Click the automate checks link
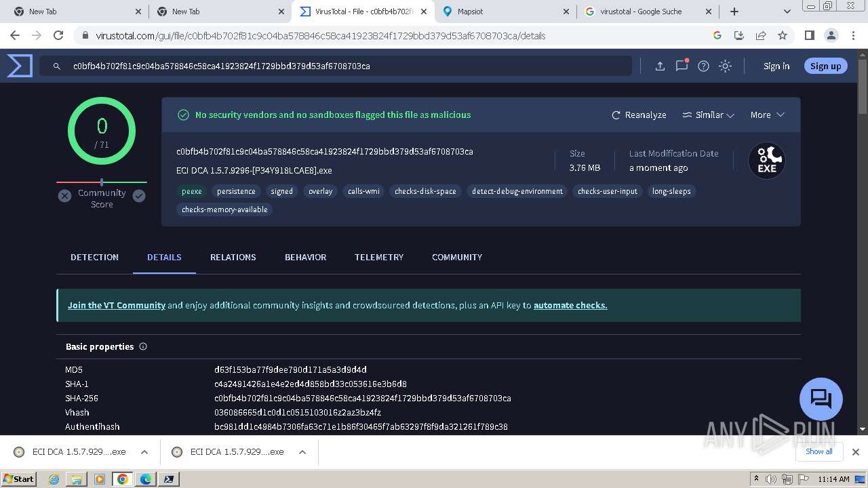 point(570,305)
